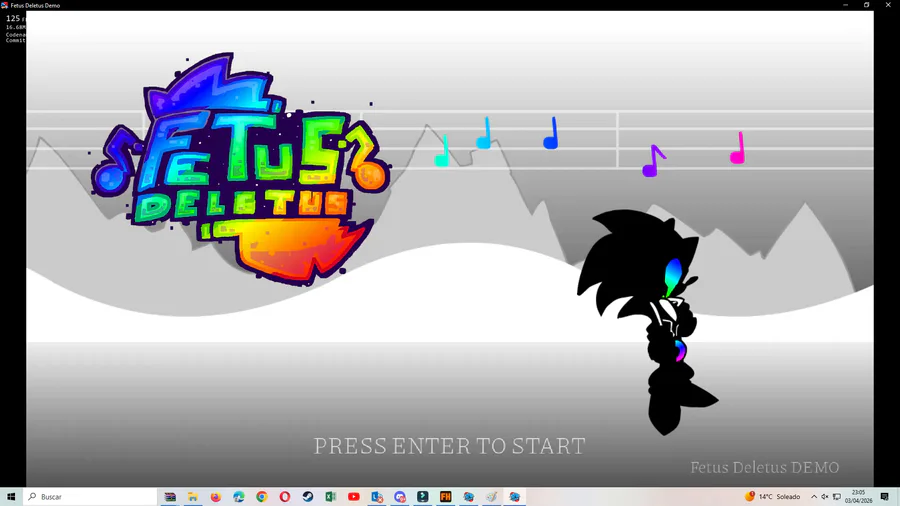Viewport: 900px width, 506px height.
Task: Open the network tray icon
Action: pos(837,497)
